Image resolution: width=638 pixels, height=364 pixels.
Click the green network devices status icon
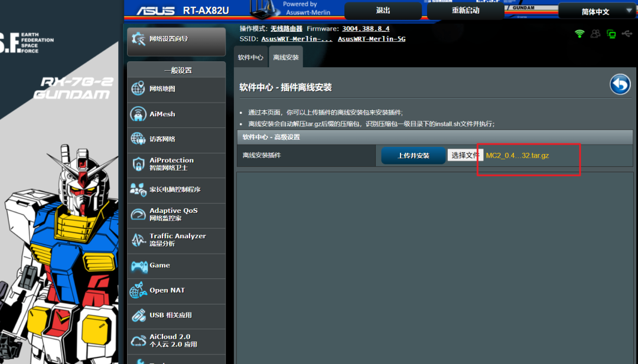click(x=611, y=34)
